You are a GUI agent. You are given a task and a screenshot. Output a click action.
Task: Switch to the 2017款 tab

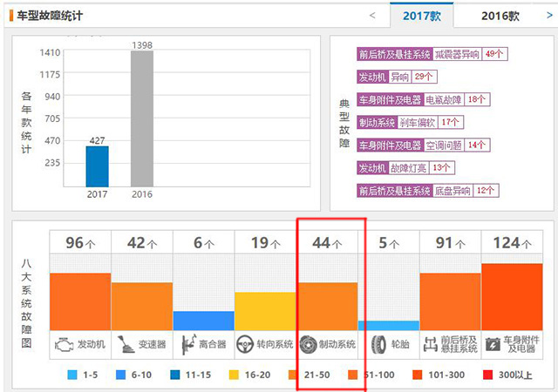[x=422, y=16]
